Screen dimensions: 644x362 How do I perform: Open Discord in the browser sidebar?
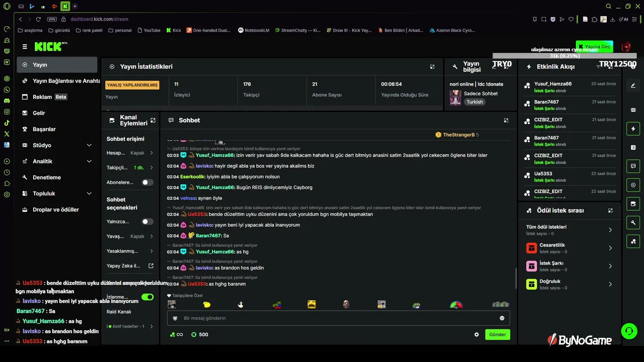point(7,101)
